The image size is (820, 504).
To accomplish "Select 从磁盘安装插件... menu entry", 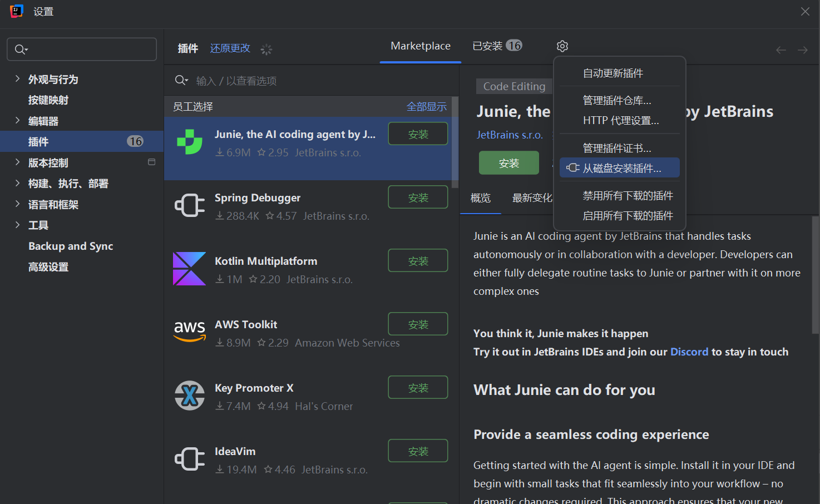I will point(620,168).
